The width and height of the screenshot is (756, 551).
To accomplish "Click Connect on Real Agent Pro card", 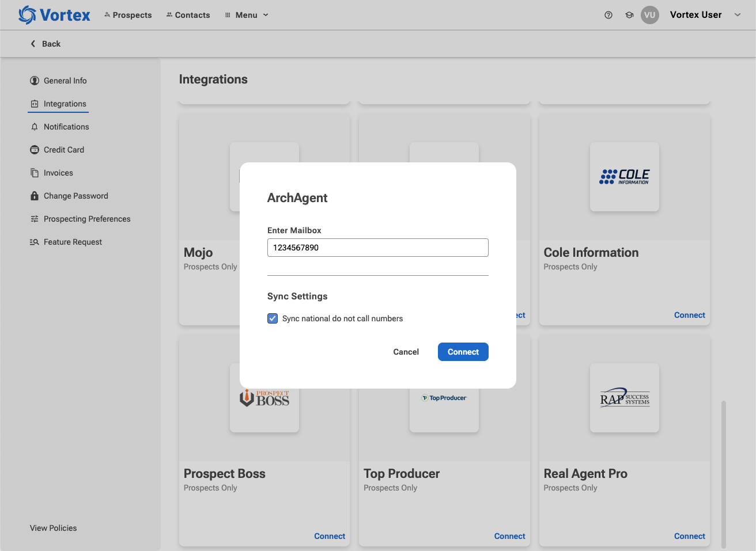I will click(690, 536).
